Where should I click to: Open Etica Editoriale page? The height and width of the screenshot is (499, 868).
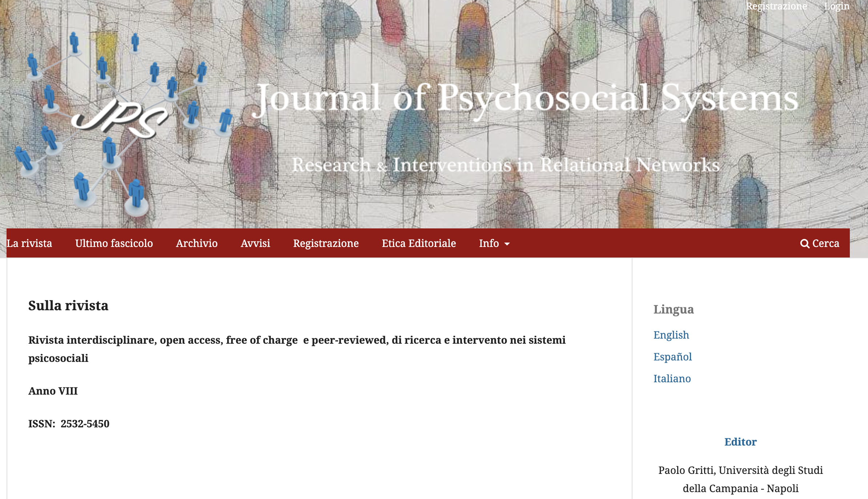click(x=419, y=243)
